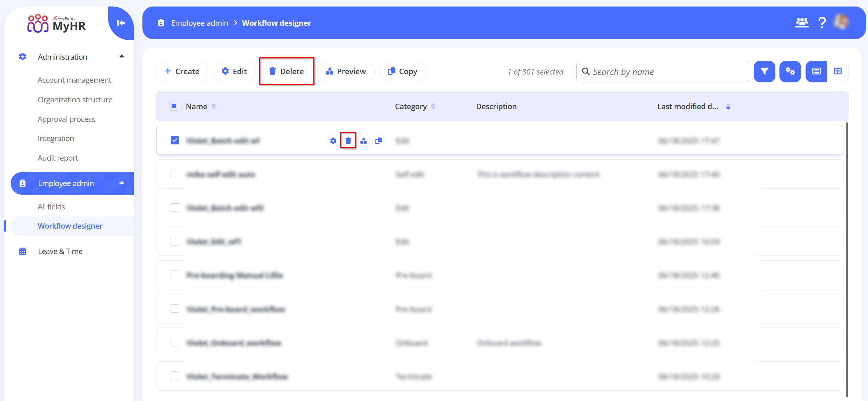This screenshot has height=401, width=868.
Task: Click the MyHR logo
Action: pos(56,23)
